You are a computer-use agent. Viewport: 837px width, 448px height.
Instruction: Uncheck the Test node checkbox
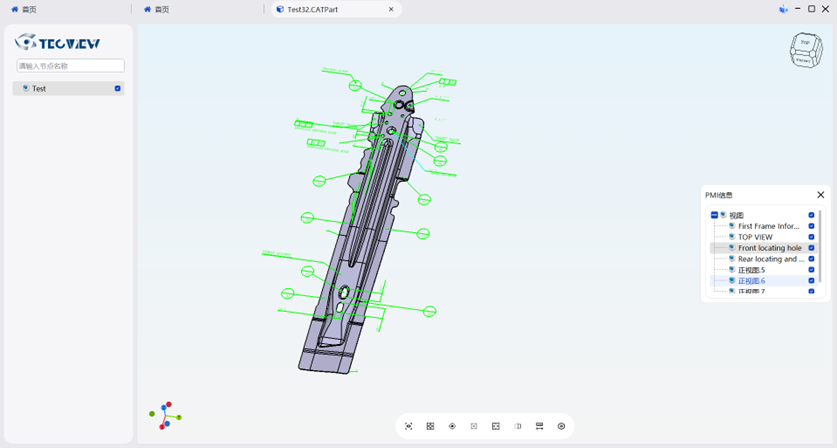pyautogui.click(x=118, y=89)
